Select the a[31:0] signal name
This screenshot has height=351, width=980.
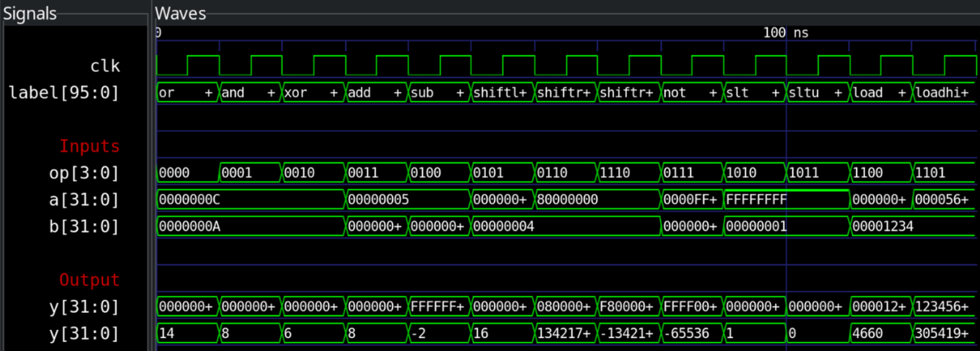click(84, 200)
